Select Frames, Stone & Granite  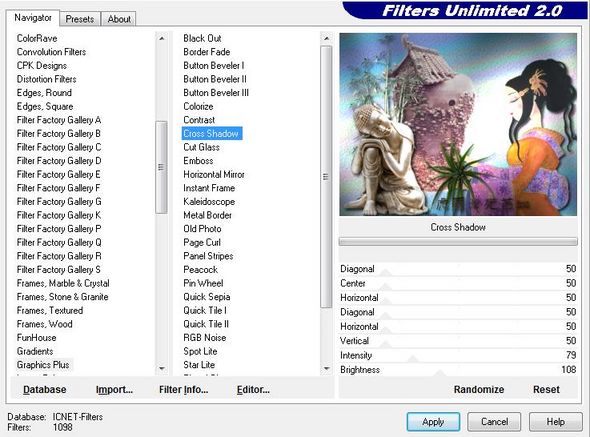[x=62, y=297]
